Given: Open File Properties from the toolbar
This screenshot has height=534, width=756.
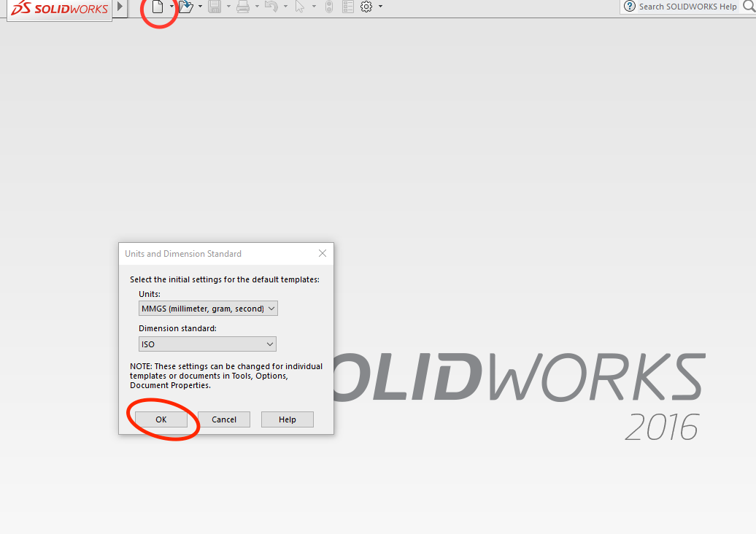Looking at the screenshot, I should pos(347,7).
